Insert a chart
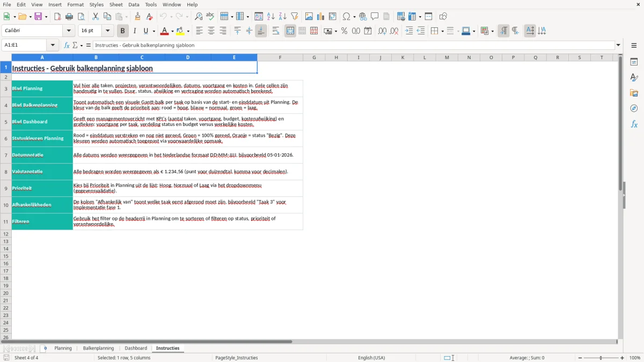 pyautogui.click(x=321, y=17)
